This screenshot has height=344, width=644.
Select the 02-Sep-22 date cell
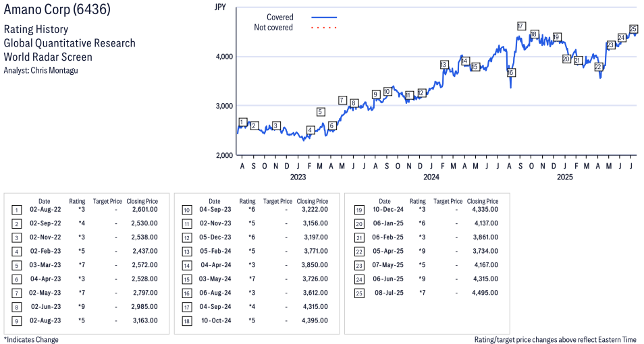tap(45, 223)
